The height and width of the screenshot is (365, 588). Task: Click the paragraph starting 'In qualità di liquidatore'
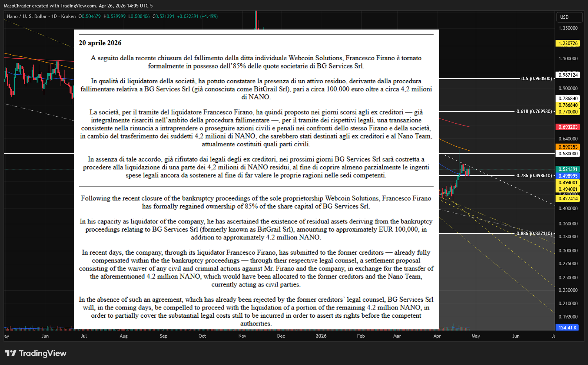tap(256, 89)
